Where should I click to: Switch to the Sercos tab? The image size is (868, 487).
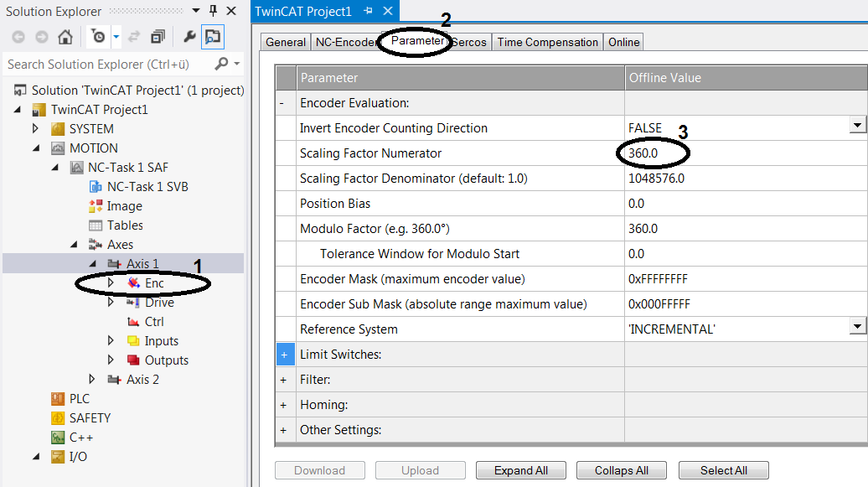tap(469, 42)
